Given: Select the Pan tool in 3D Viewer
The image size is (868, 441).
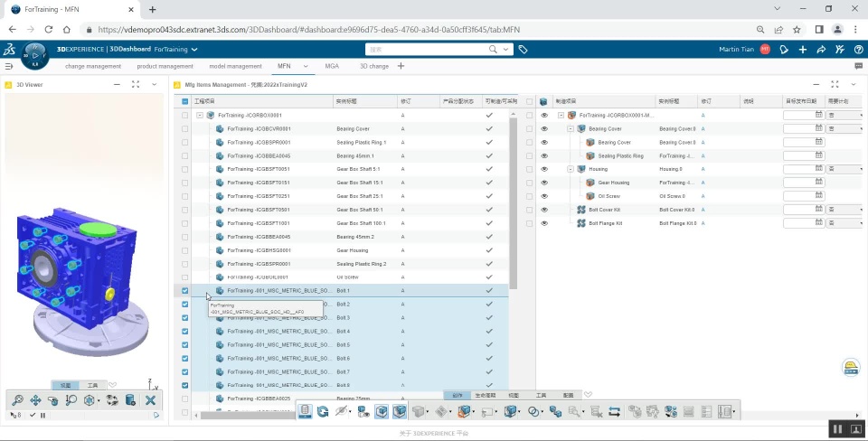Looking at the screenshot, I should (x=35, y=400).
